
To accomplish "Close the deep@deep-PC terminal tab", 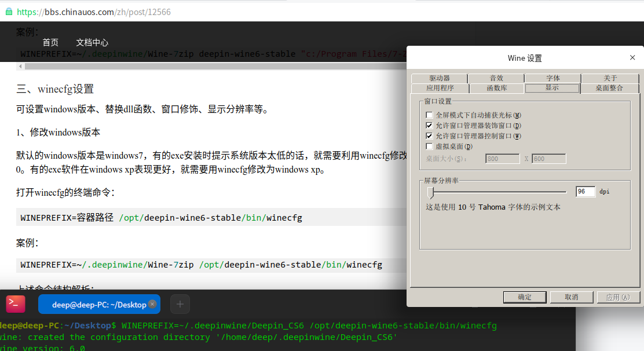I will tap(152, 304).
